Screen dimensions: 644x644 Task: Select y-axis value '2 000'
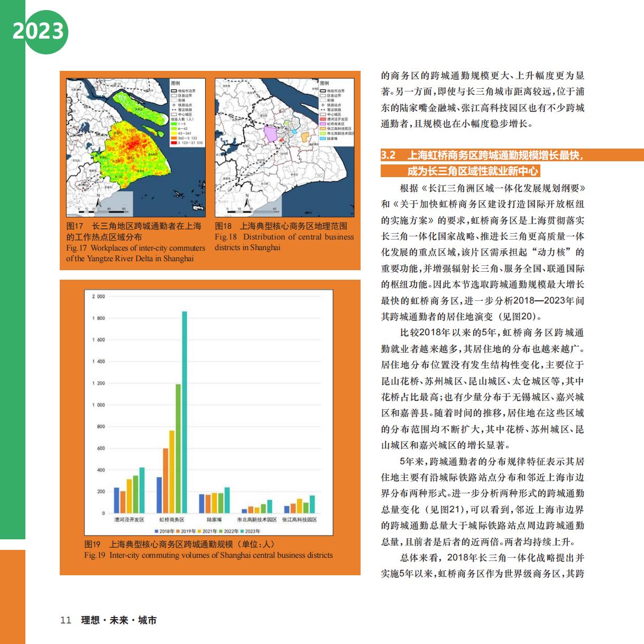(x=98, y=297)
